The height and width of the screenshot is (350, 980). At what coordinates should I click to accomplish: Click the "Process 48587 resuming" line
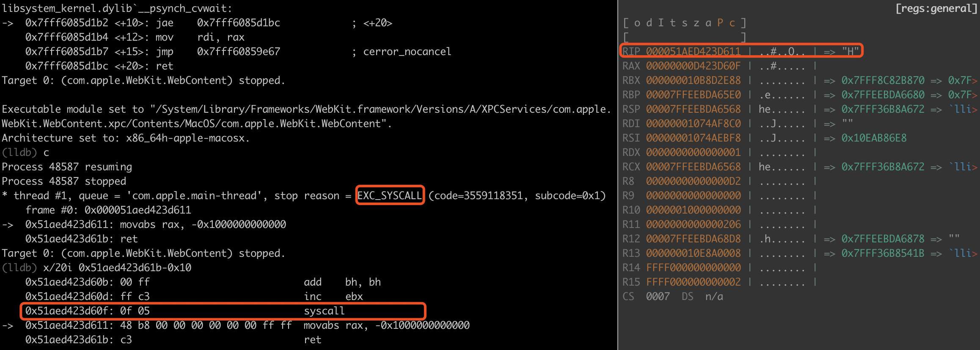pos(67,167)
